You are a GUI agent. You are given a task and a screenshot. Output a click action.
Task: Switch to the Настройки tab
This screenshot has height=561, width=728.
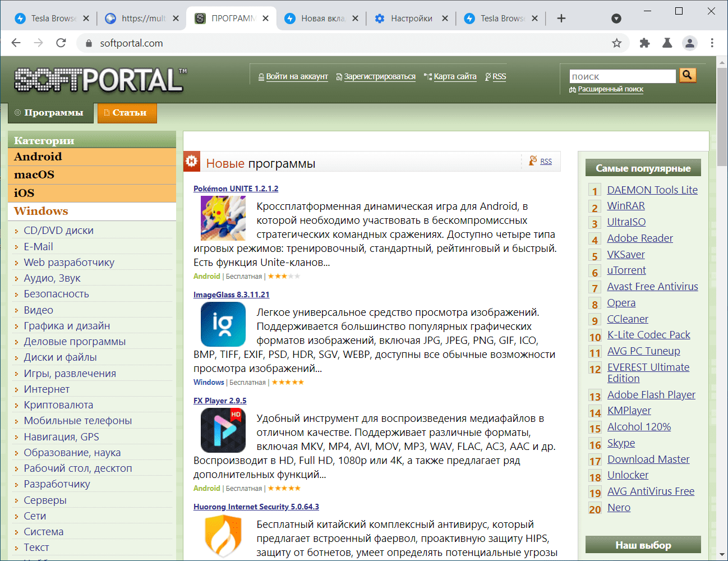[411, 19]
